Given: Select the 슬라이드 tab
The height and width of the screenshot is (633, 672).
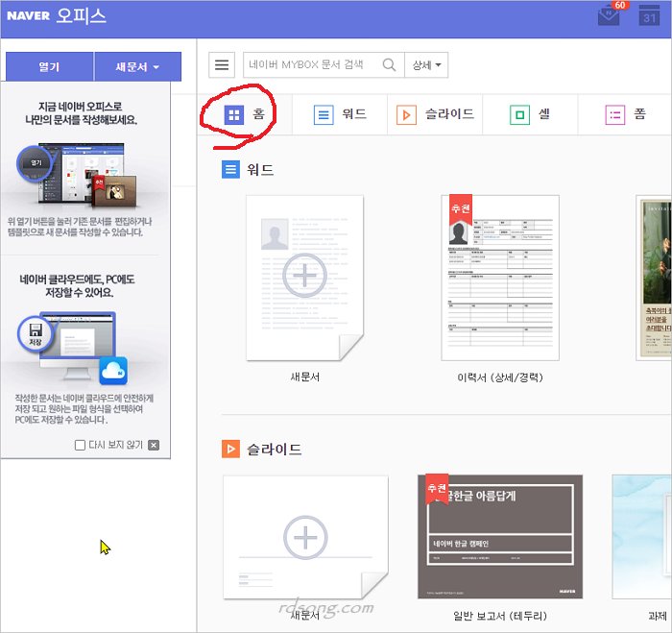Looking at the screenshot, I should click(x=435, y=115).
